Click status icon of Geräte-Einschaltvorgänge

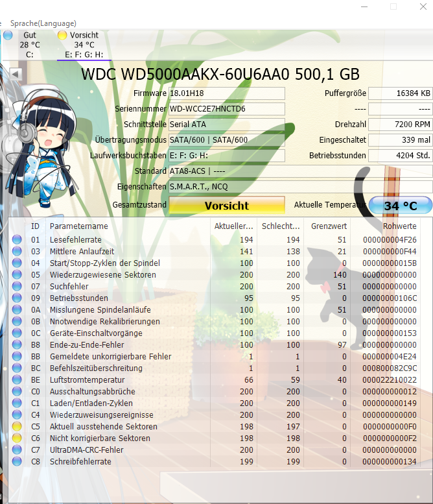pyautogui.click(x=17, y=333)
